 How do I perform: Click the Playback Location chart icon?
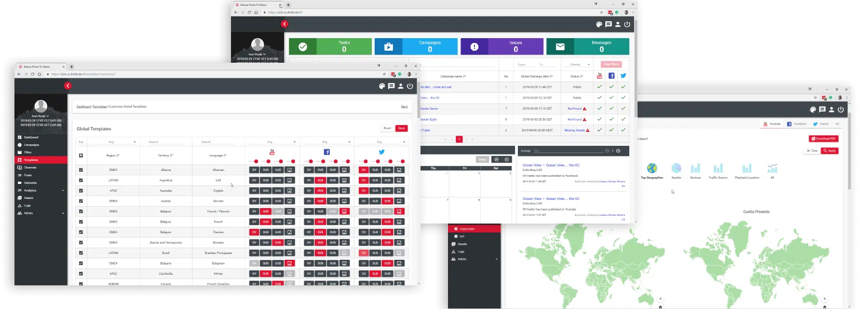[x=747, y=168]
